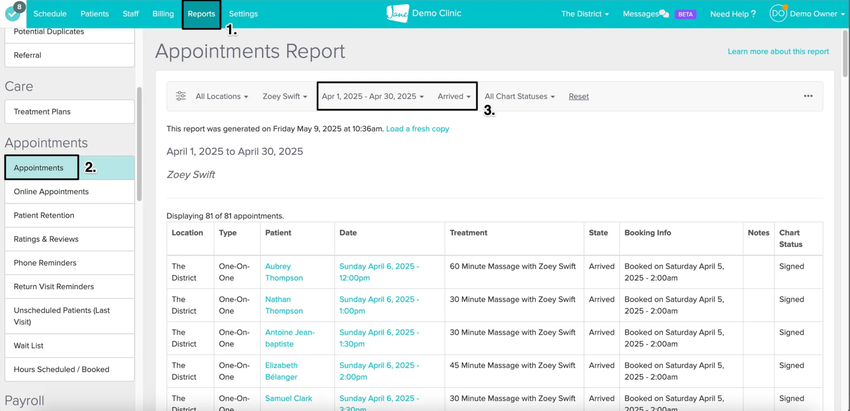850x411 pixels.
Task: Open Sunday April 6 1:30pm appointment link
Action: (x=379, y=338)
